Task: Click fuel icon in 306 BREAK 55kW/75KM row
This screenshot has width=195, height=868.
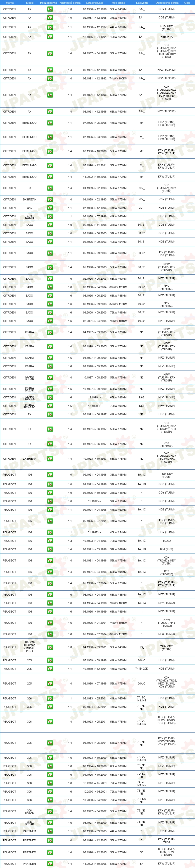Action: point(50,811)
